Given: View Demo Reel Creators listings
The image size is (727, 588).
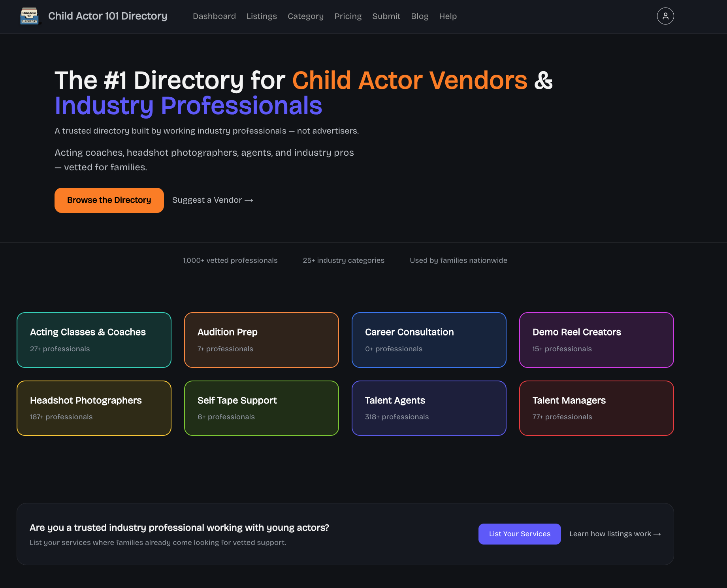Looking at the screenshot, I should (x=596, y=340).
